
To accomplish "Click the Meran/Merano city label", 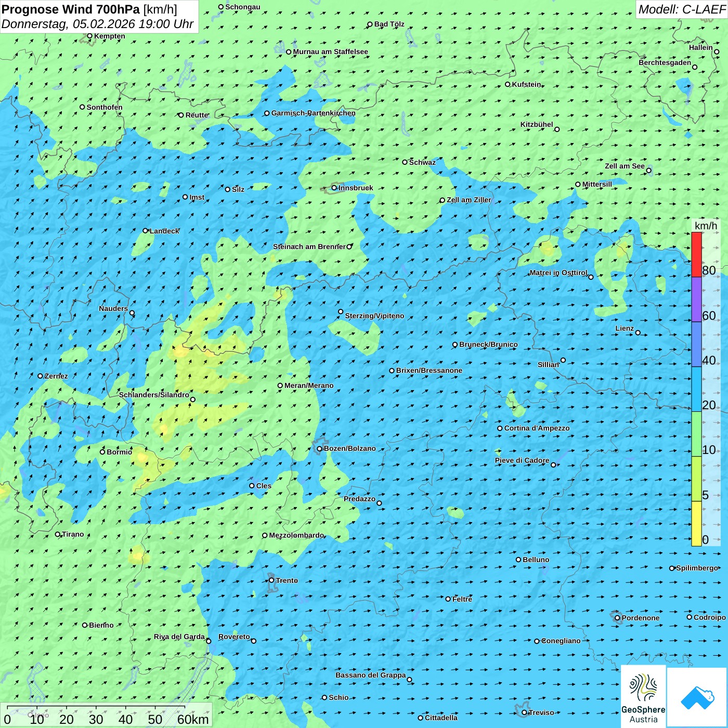I will (309, 385).
